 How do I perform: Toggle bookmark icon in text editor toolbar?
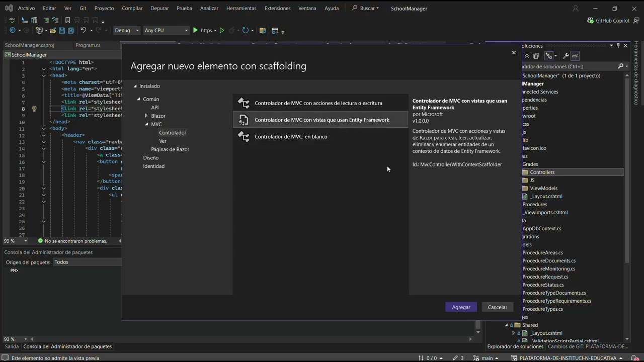[x=68, y=21]
